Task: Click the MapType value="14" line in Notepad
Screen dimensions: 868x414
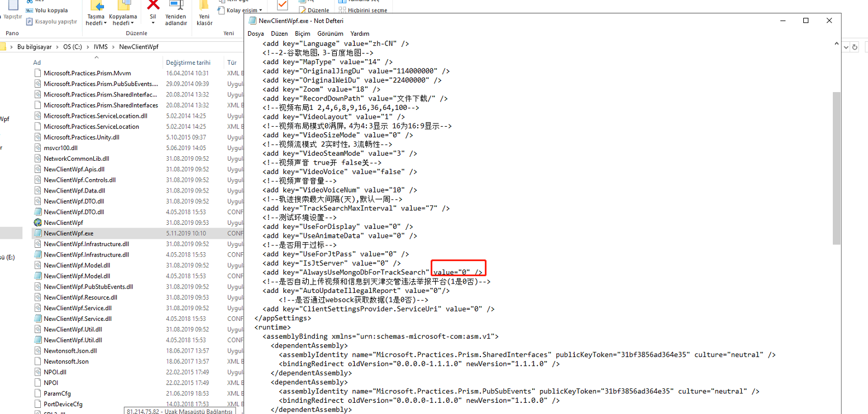Action: coord(327,62)
